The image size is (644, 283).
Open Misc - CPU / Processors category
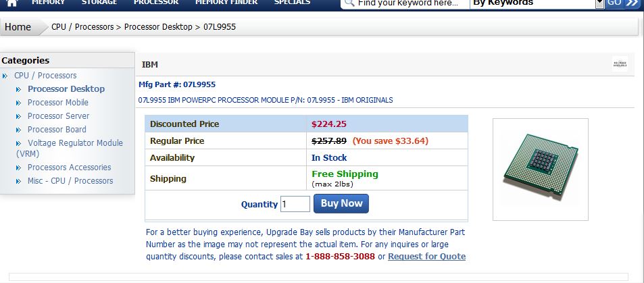click(x=70, y=181)
